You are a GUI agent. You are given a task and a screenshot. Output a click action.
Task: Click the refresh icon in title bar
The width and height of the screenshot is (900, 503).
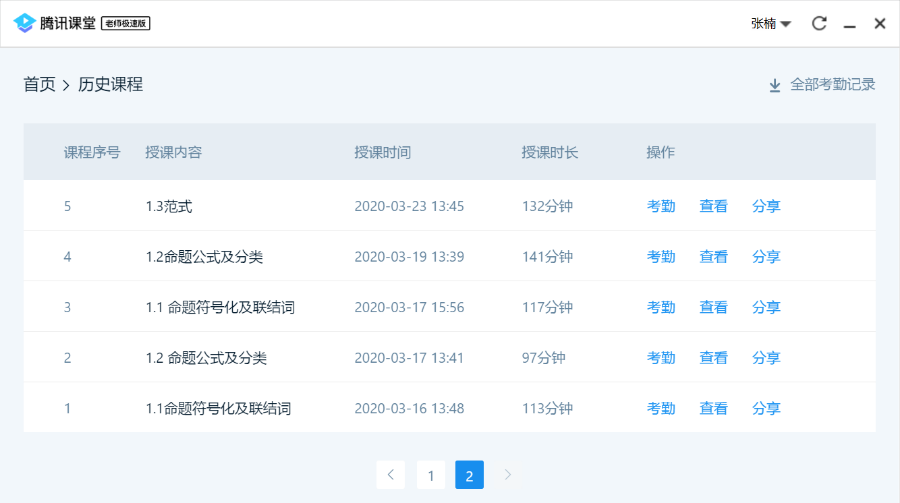[x=819, y=23]
